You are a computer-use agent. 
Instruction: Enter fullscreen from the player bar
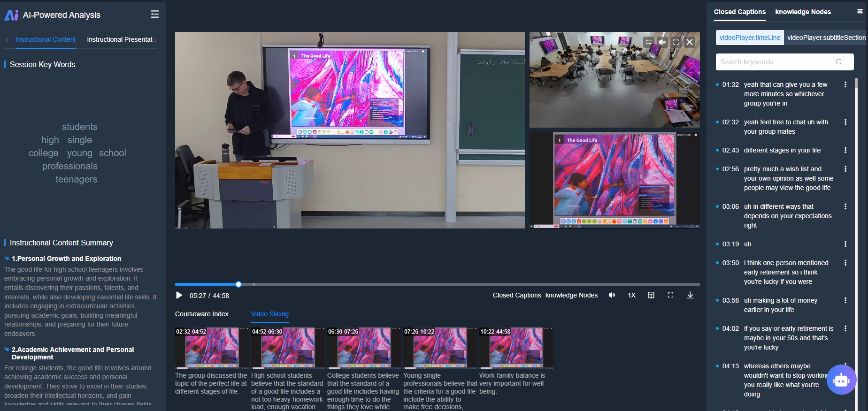point(670,295)
